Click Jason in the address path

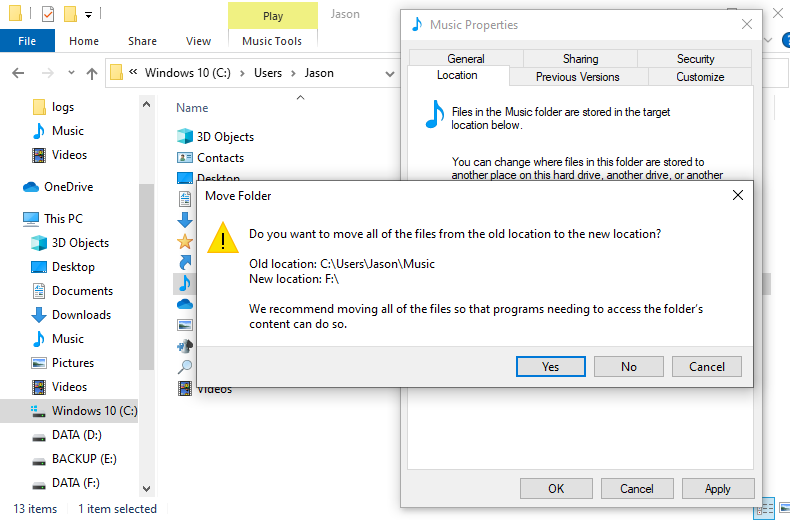pyautogui.click(x=319, y=73)
